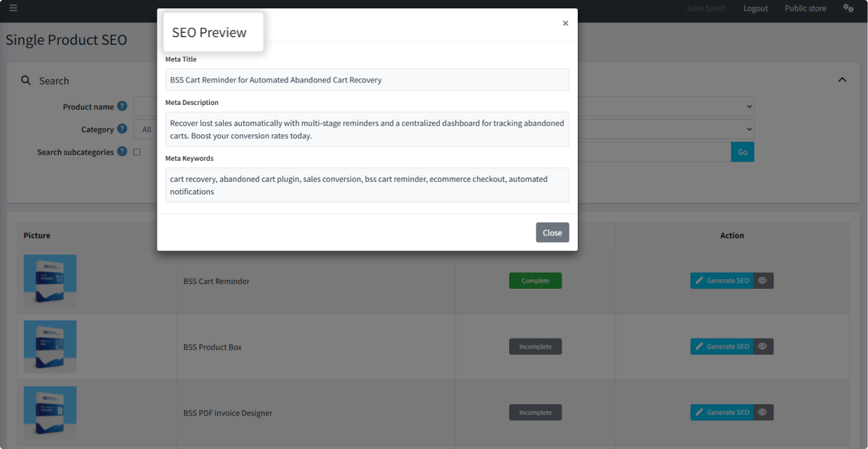Click the Category help question icon
This screenshot has width=868, height=449.
(122, 129)
